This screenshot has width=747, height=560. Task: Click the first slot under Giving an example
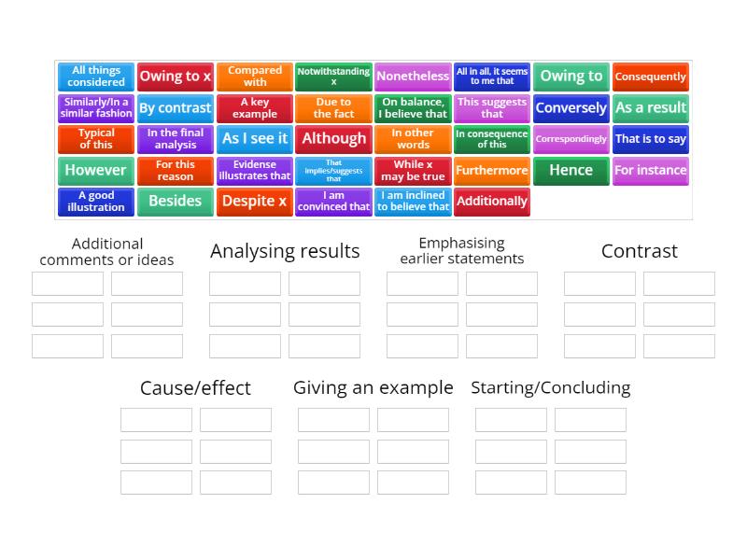pyautogui.click(x=334, y=419)
